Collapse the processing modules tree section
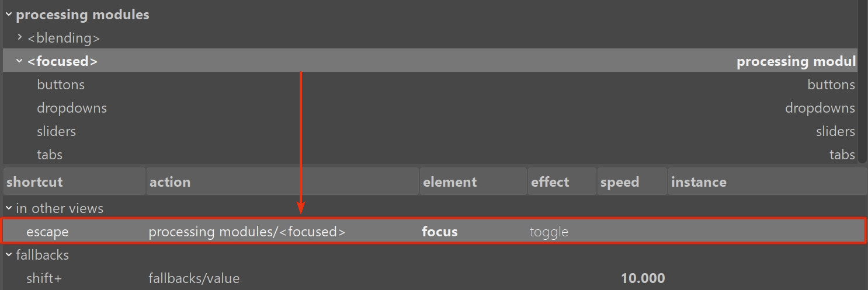 [9, 15]
